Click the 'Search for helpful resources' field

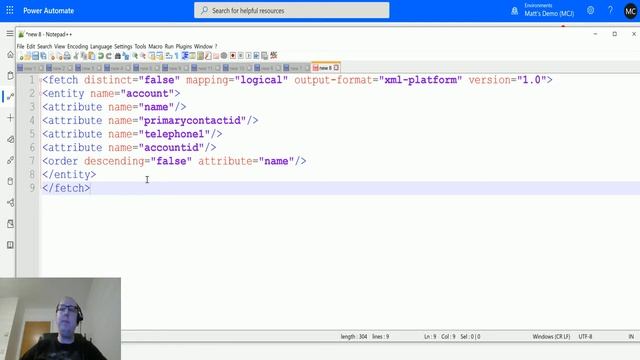[x=292, y=11]
